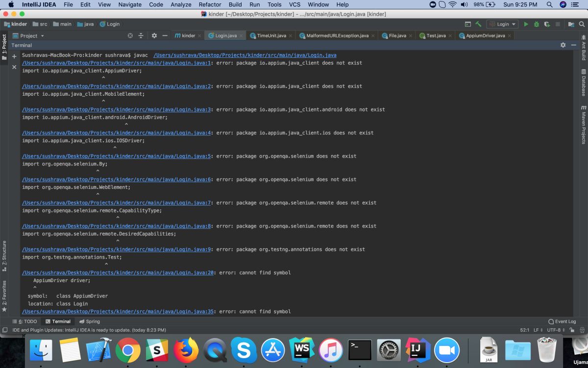Open the Refactor menu
The image size is (588, 368).
[x=210, y=4]
